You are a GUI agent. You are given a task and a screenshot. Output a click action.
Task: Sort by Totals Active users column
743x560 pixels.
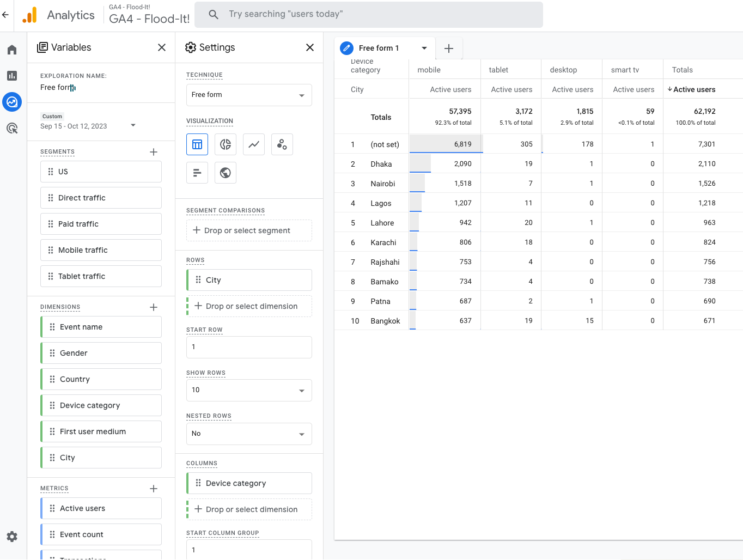tap(694, 89)
